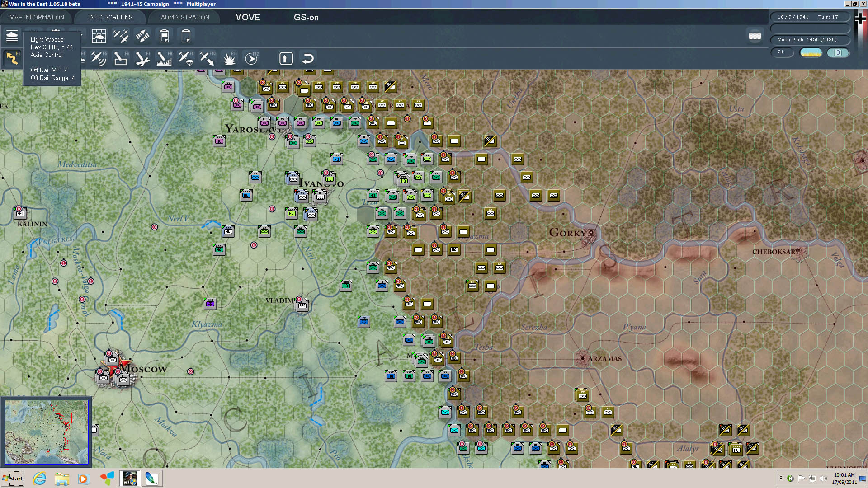868x488 pixels.
Task: Select the F10 air transfer mode
Action: pos(208,58)
